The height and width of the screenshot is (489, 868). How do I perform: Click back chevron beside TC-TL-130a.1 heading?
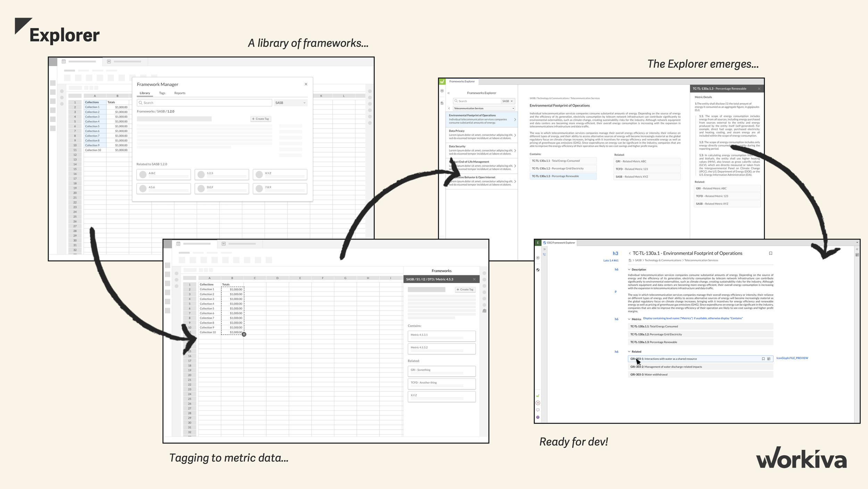click(x=629, y=253)
